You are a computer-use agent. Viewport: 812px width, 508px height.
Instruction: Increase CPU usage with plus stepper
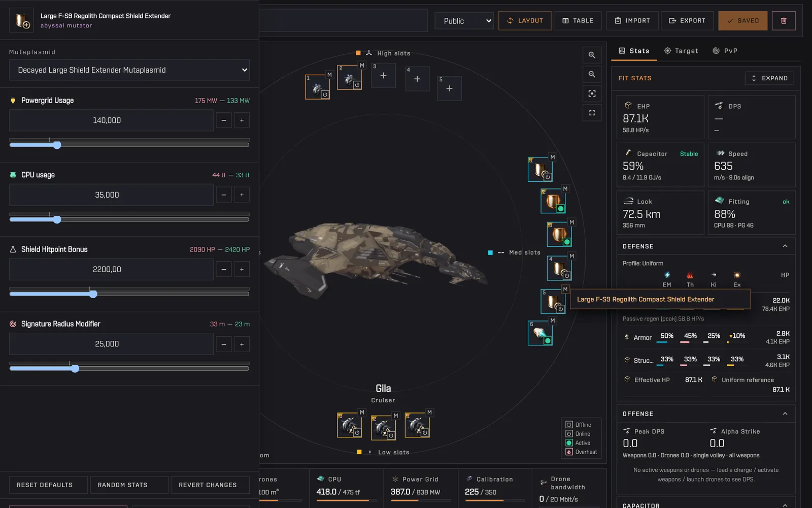point(242,195)
